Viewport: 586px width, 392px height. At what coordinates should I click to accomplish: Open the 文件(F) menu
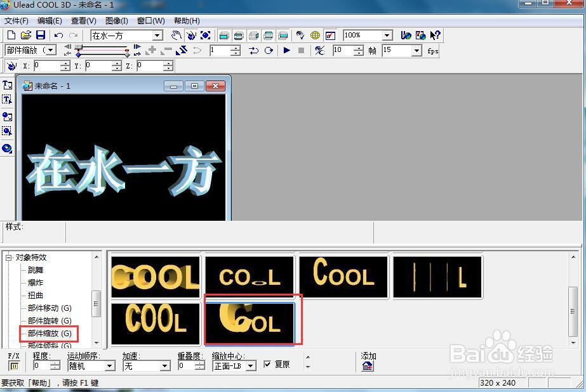tap(17, 21)
